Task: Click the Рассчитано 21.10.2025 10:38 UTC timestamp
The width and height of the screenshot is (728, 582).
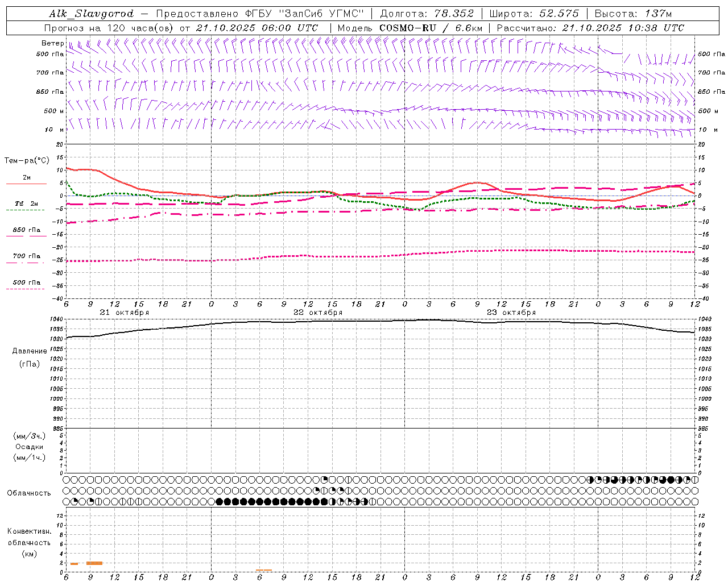Action: [590, 28]
